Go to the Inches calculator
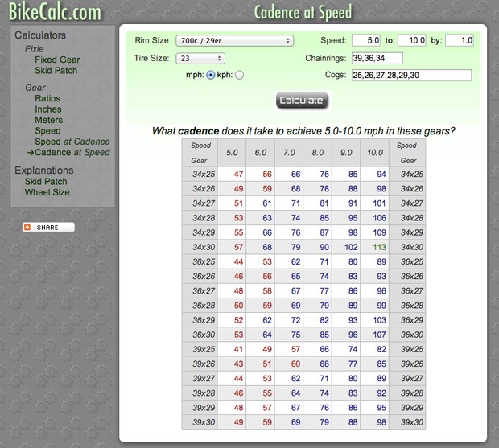Viewport: 499px width, 448px height. coord(48,109)
